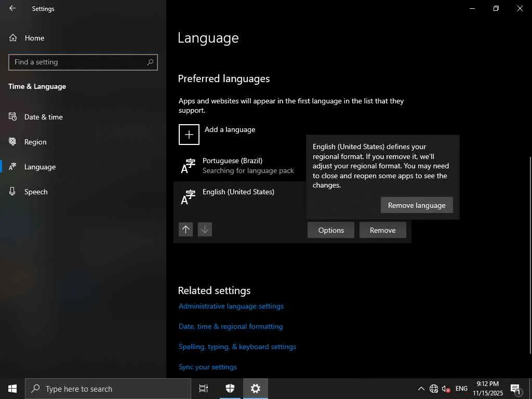Viewport: 532px width, 399px height.
Task: Click the Find a setting search box
Action: click(x=83, y=62)
